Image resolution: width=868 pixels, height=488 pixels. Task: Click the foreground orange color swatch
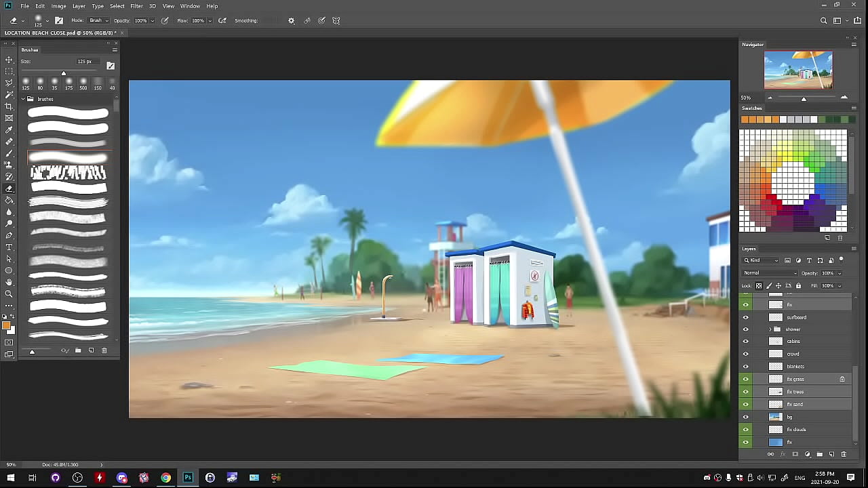click(x=6, y=326)
